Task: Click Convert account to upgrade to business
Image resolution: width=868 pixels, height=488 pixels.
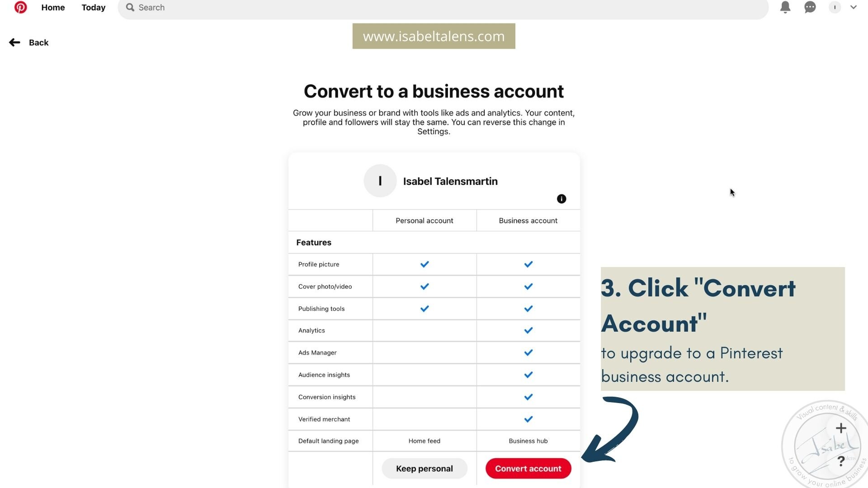Action: pos(528,468)
